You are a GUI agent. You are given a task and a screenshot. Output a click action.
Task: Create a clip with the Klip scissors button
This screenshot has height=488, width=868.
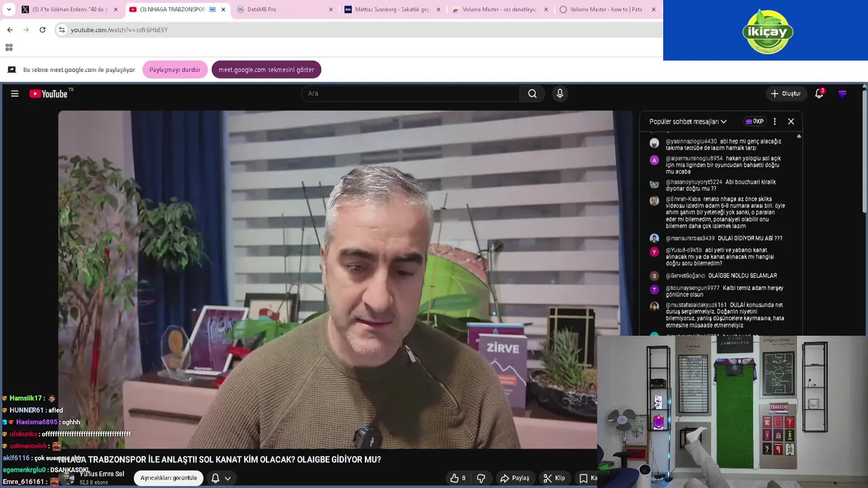tap(554, 478)
